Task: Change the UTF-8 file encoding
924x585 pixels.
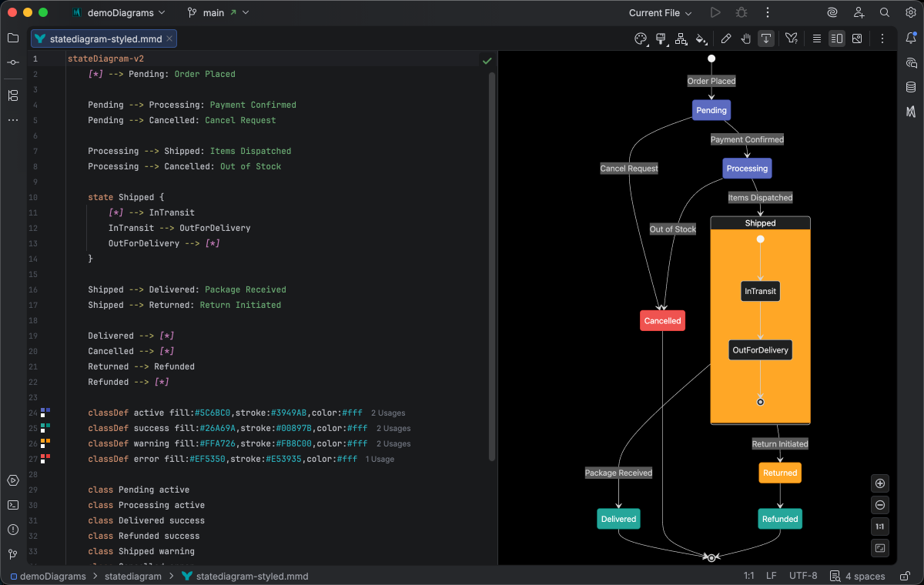Action: (x=803, y=576)
